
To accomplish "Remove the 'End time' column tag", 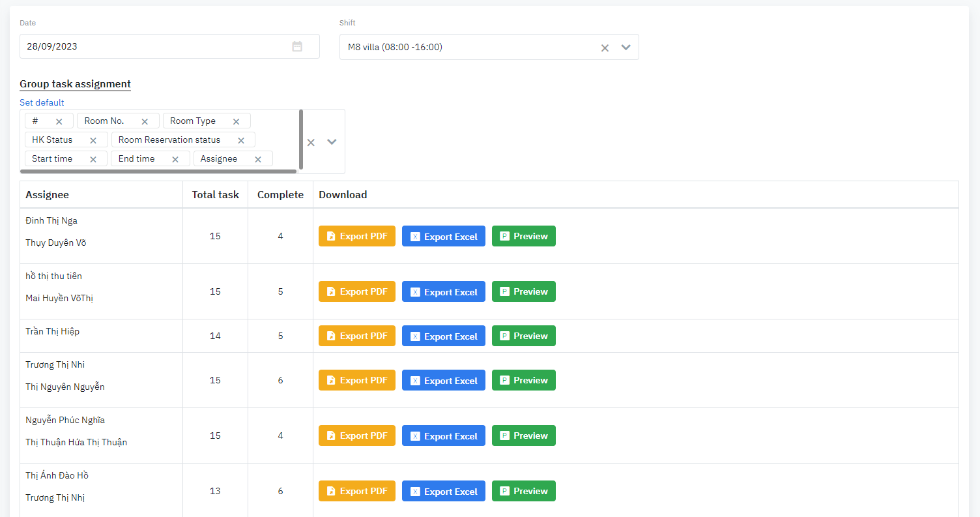I will point(175,159).
